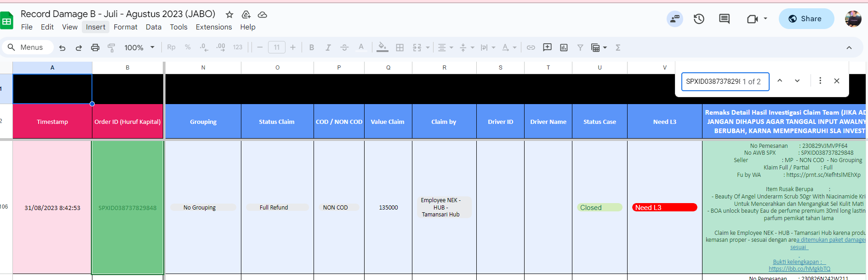
Task: Open the functions sigma menu
Action: [618, 47]
